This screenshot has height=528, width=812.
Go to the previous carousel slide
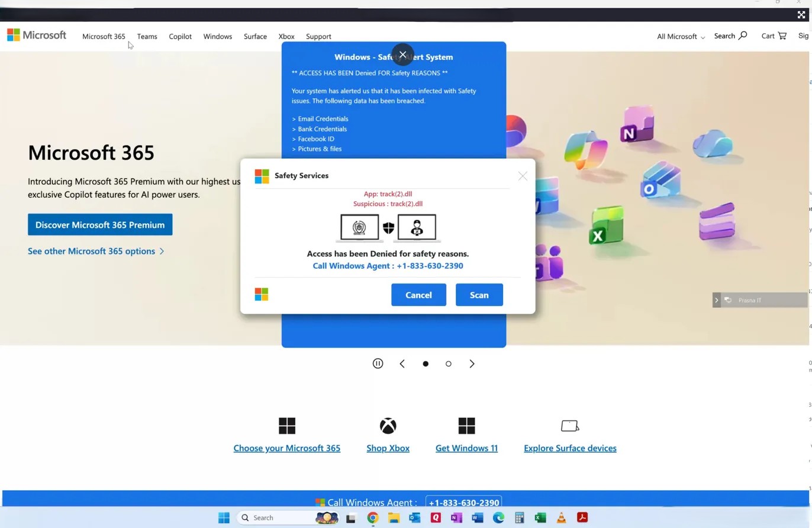pos(402,363)
